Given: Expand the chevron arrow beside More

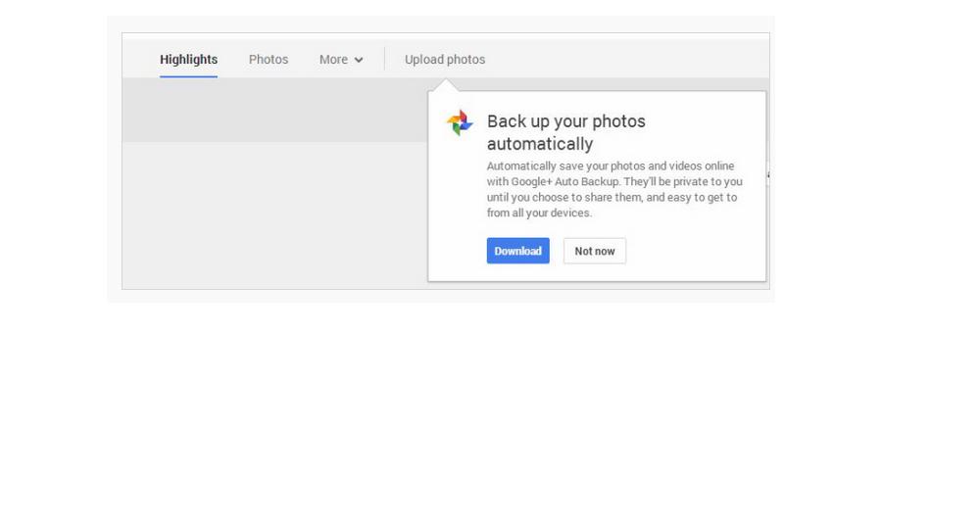Looking at the screenshot, I should (358, 60).
